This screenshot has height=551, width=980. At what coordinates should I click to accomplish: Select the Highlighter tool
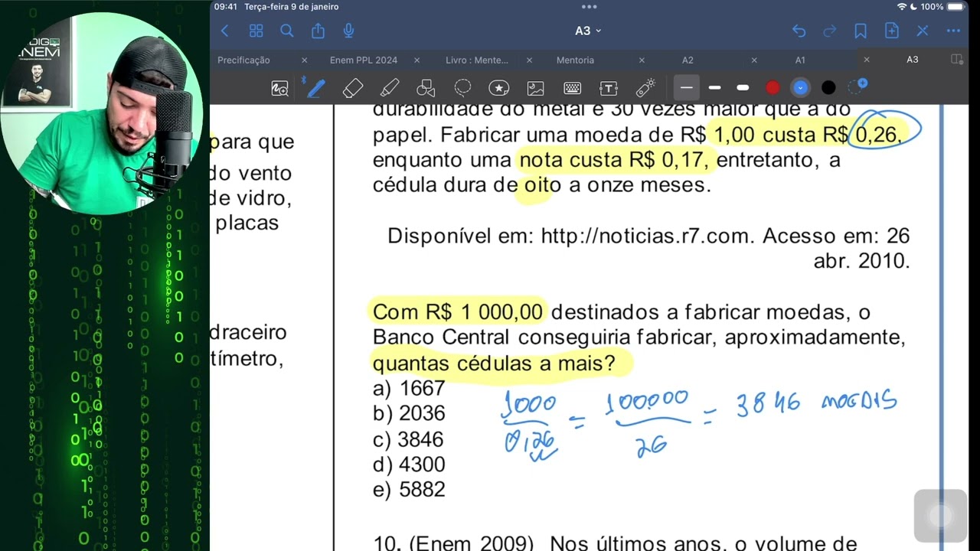click(390, 88)
